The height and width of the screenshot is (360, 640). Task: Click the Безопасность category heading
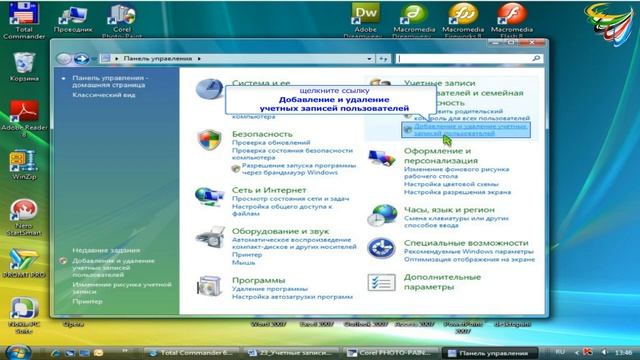tap(262, 134)
